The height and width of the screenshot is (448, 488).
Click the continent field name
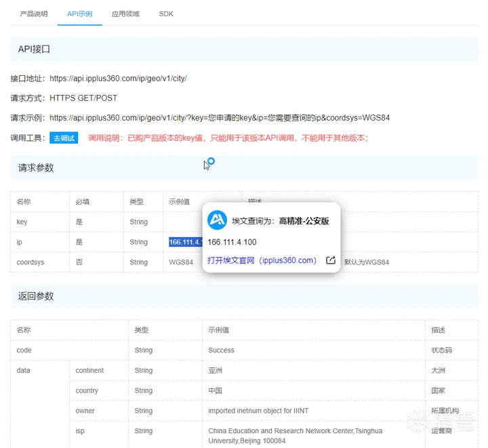89,371
